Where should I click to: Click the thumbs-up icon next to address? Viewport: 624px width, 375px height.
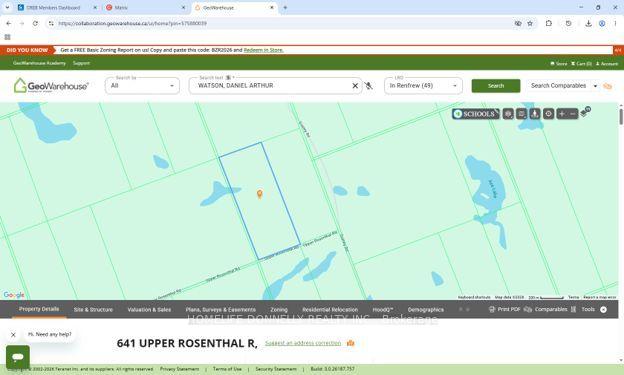[351, 343]
